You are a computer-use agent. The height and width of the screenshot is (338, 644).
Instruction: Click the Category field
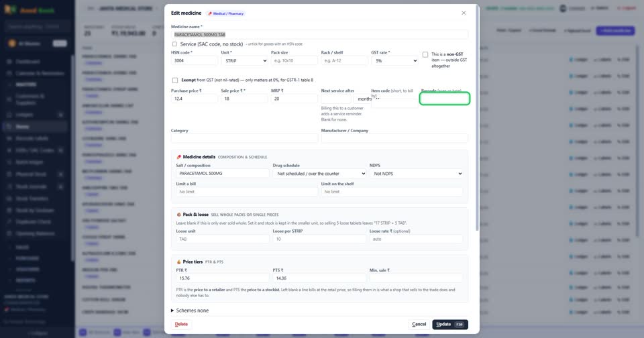coord(244,138)
